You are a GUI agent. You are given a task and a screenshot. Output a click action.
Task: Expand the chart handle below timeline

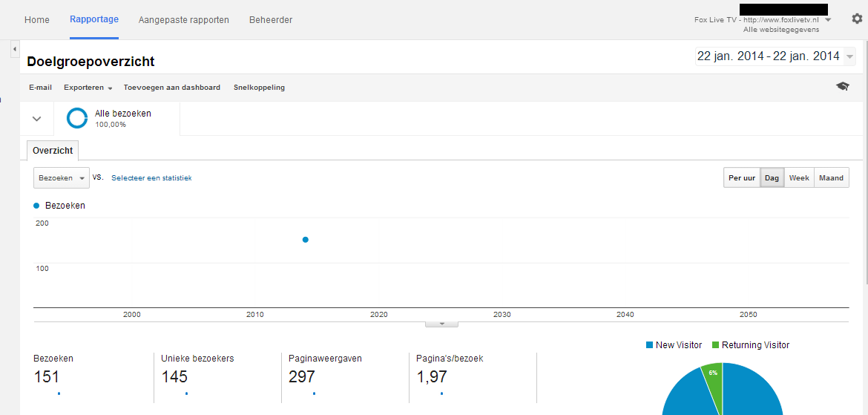pos(441,324)
